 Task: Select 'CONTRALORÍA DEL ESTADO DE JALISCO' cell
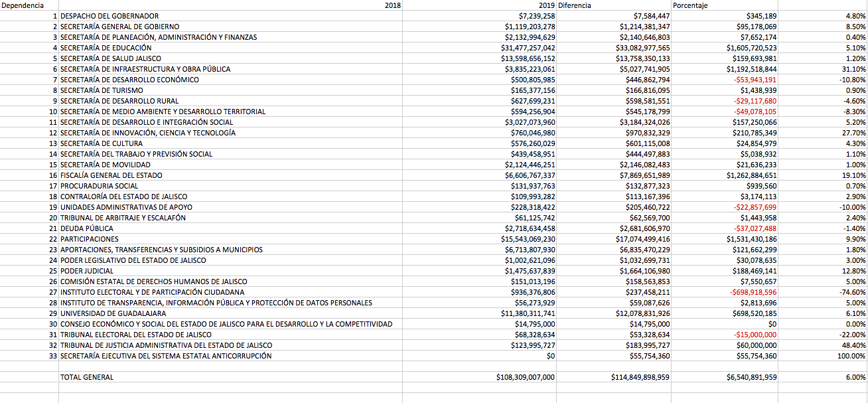tap(230, 197)
